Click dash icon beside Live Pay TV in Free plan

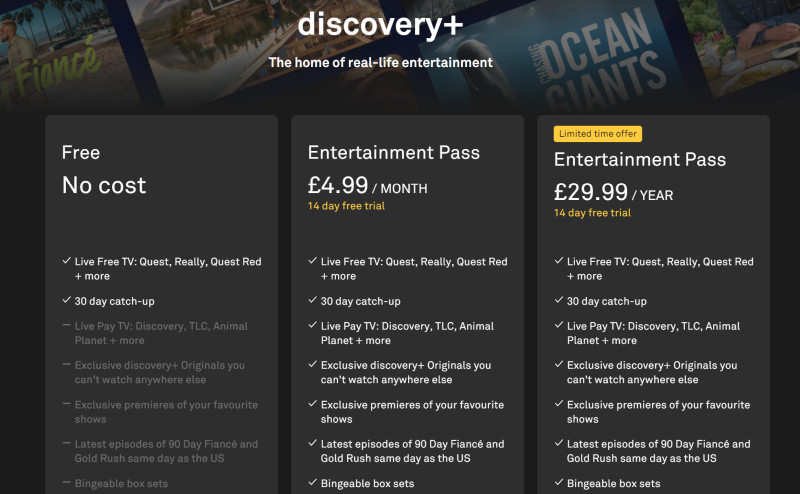tap(66, 325)
